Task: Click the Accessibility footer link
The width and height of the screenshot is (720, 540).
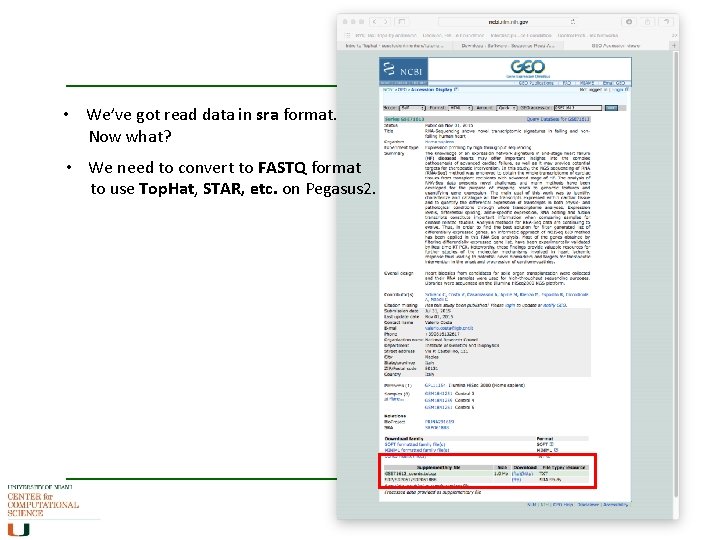Action: [615, 505]
